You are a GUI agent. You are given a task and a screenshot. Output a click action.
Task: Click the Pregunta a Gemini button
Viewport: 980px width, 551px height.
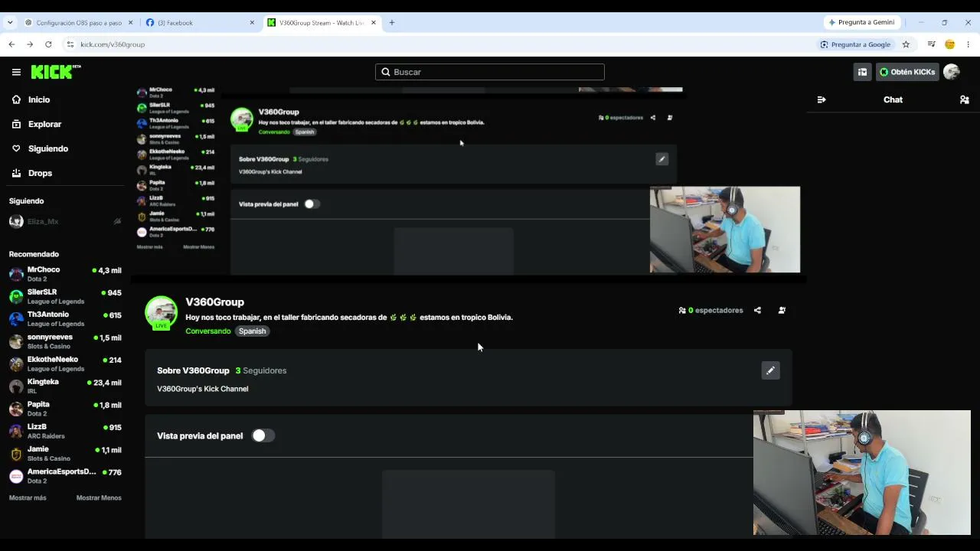[x=861, y=22]
